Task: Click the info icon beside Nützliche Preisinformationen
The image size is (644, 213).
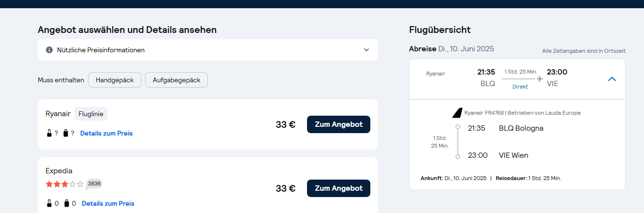Action: point(49,50)
